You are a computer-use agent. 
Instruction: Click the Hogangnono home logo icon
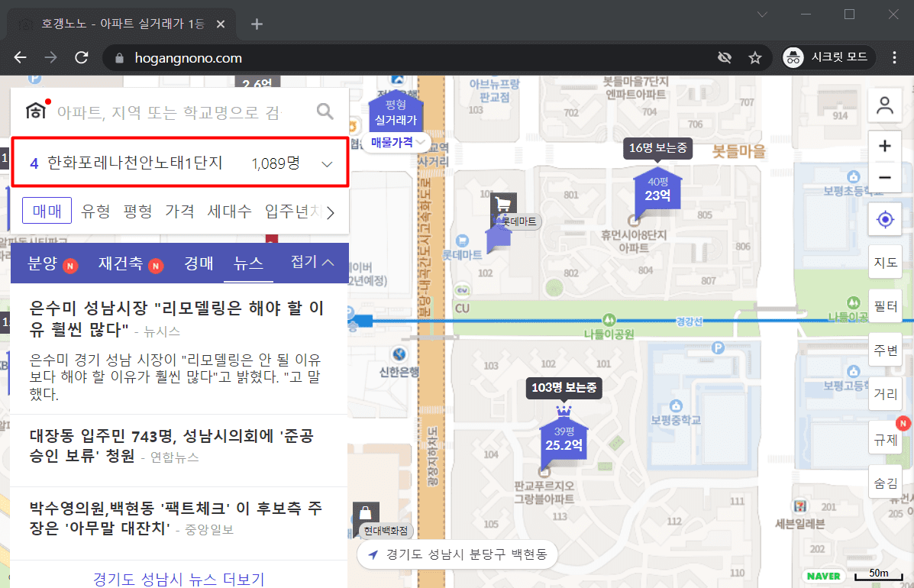pos(36,111)
